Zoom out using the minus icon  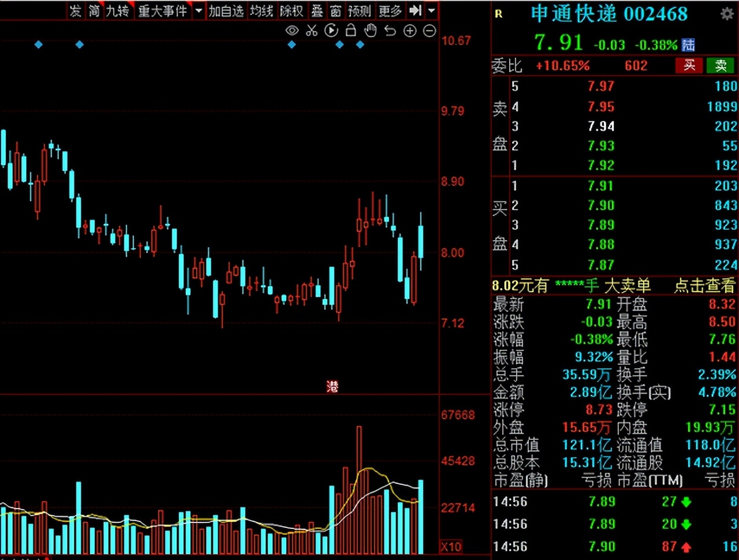[429, 30]
